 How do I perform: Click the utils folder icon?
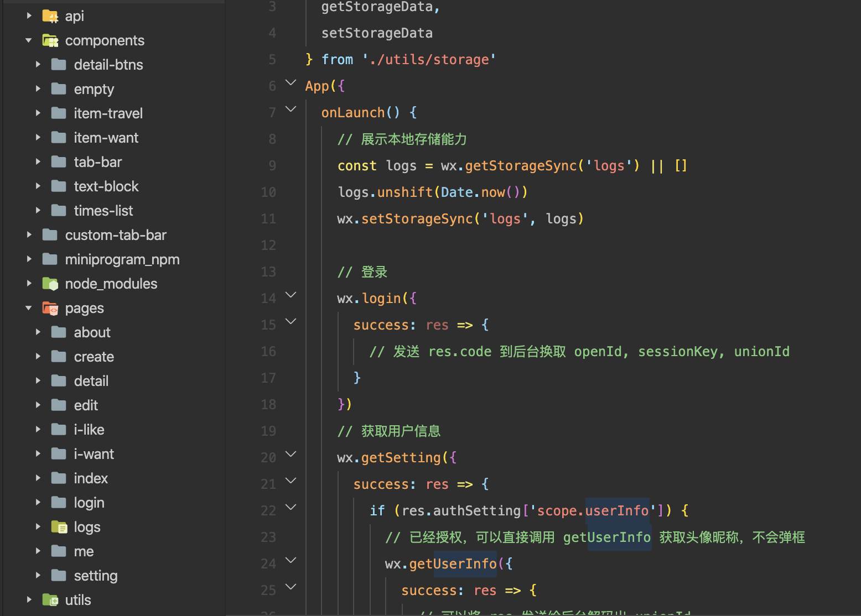(x=50, y=600)
